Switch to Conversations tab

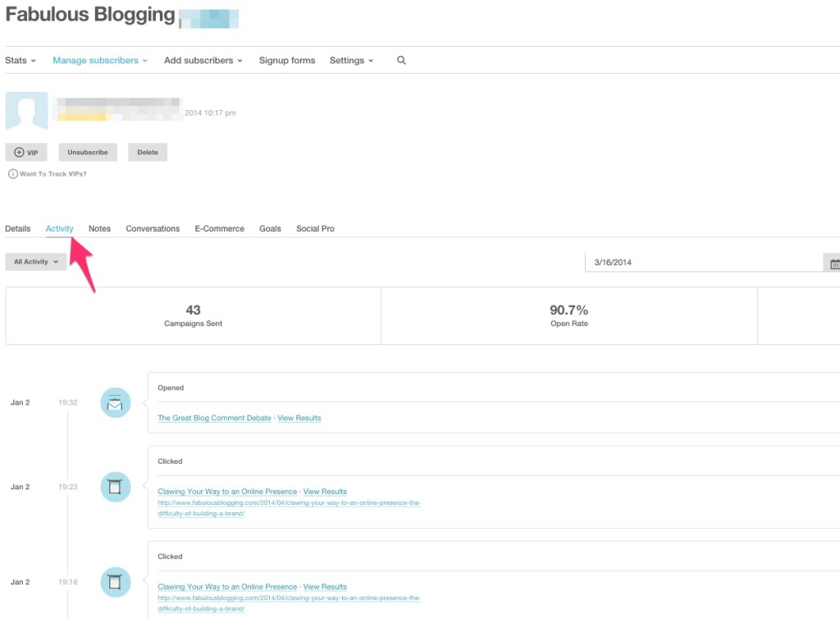[153, 228]
